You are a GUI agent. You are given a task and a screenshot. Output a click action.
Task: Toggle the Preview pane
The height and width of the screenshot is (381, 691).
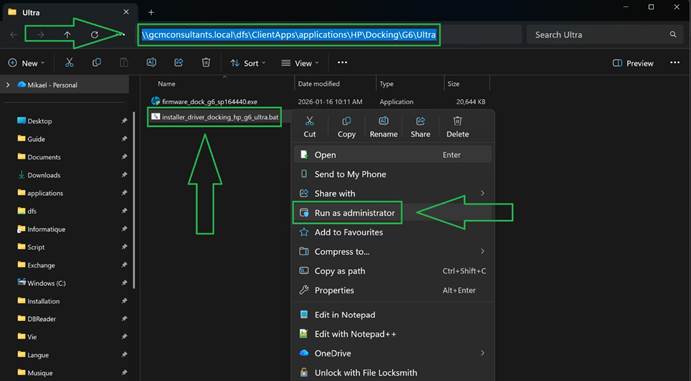[x=633, y=63]
